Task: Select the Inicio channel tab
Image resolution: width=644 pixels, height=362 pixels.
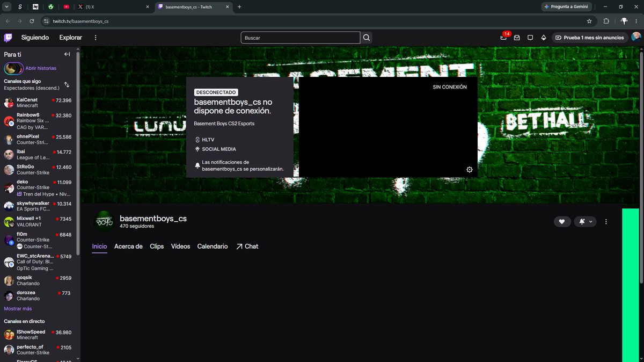Action: (99, 247)
